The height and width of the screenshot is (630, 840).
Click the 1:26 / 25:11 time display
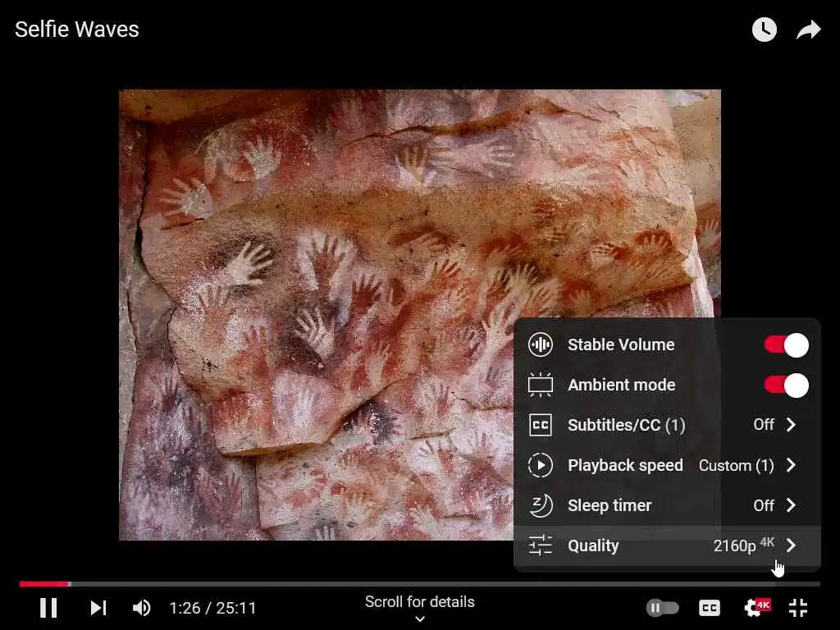[x=212, y=608]
